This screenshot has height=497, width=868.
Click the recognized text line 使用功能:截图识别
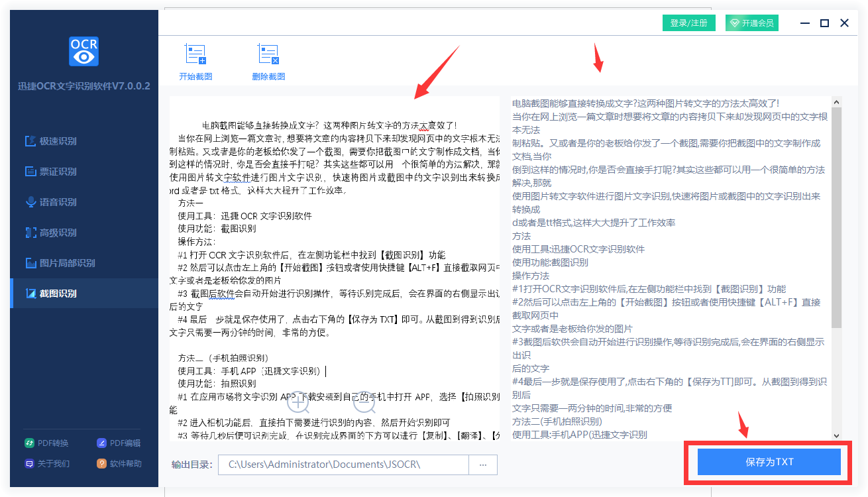550,262
